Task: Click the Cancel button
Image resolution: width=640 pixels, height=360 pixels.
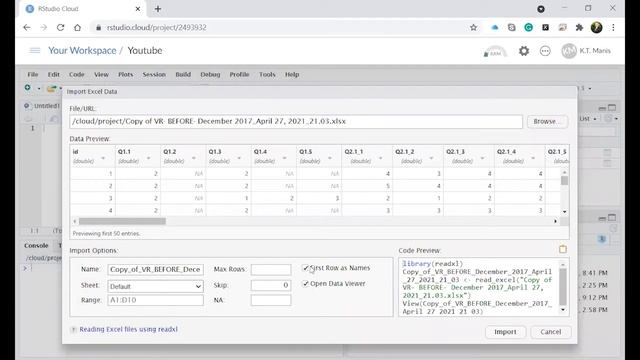Action: [x=551, y=332]
